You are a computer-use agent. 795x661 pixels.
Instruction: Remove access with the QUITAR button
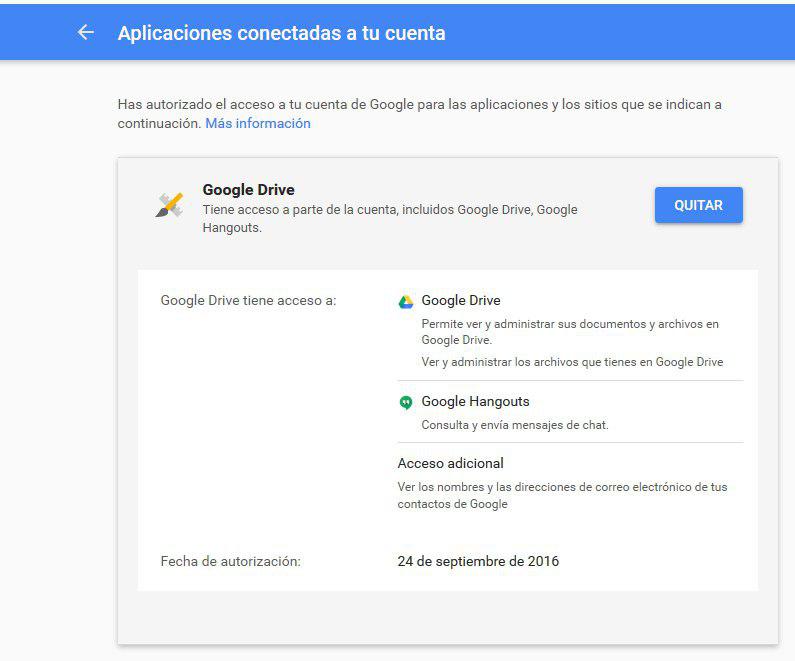(699, 205)
